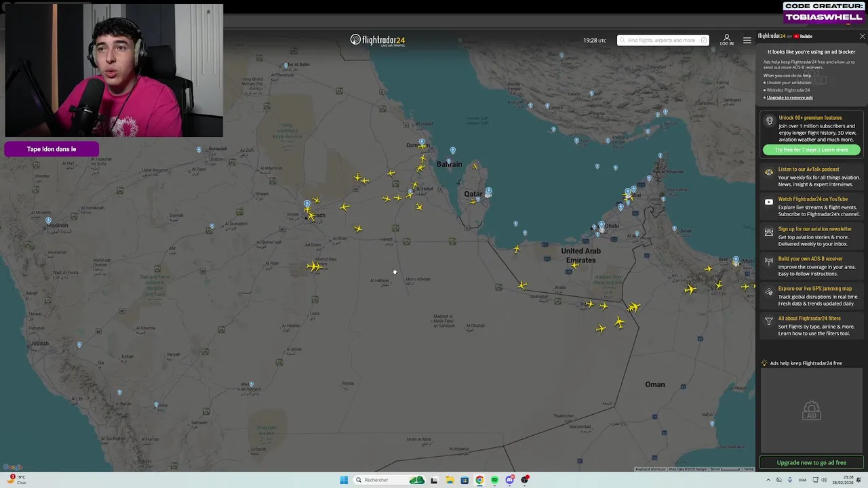This screenshot has height=488, width=868.
Task: Click the Qatar country label
Action: (x=473, y=194)
